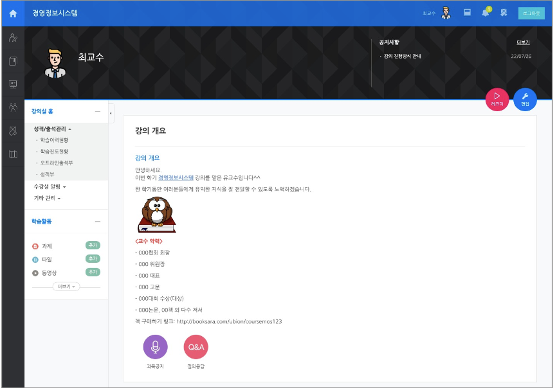Click the 최교수 username in top bar
Viewport: 557px width, 392px height.
[x=429, y=13]
